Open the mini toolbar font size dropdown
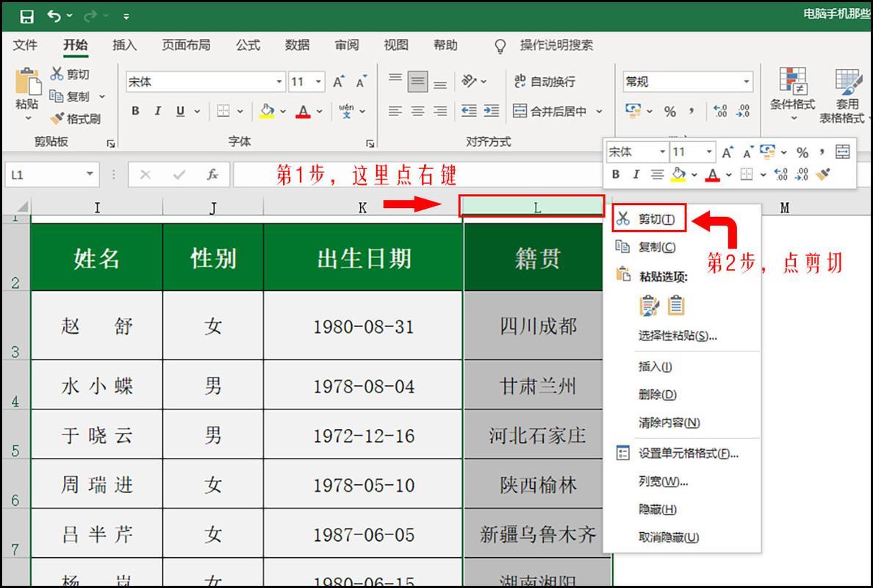The height and width of the screenshot is (588, 873). click(708, 151)
